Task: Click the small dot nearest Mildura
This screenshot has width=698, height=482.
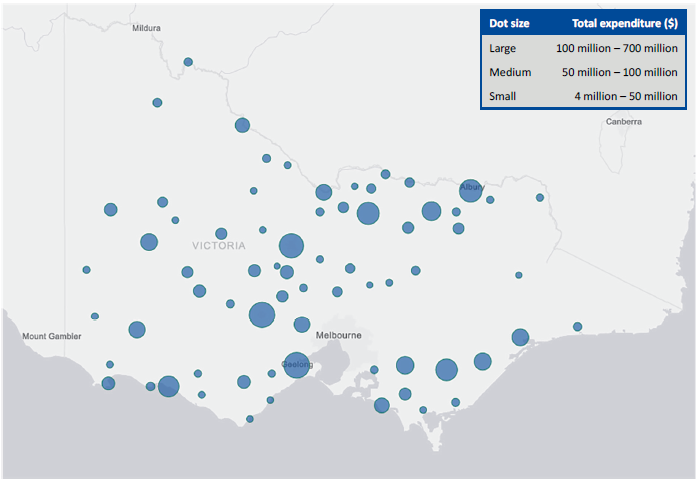Action: coord(188,62)
